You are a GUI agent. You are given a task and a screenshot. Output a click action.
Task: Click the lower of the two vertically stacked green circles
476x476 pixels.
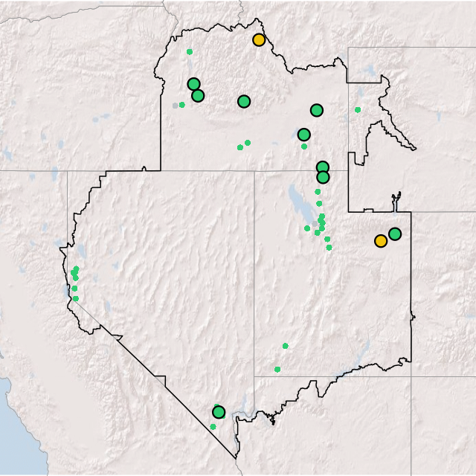(x=323, y=177)
